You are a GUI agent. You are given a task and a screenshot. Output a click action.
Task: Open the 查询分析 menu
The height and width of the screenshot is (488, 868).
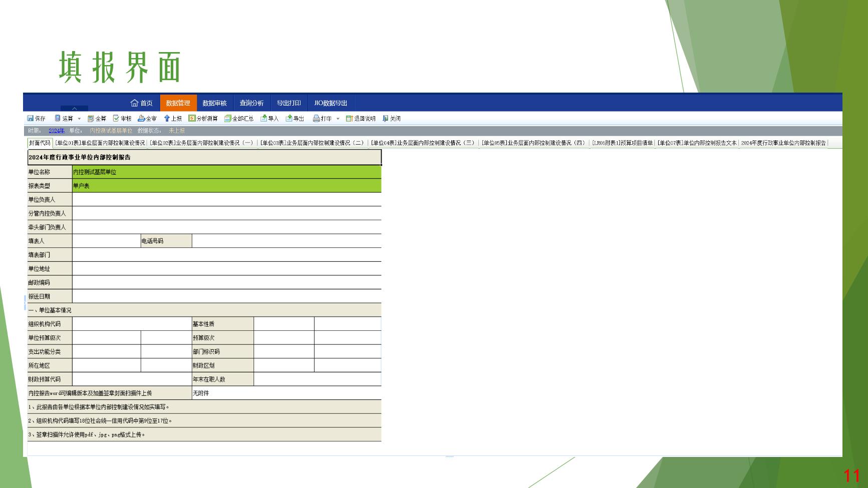click(x=251, y=103)
